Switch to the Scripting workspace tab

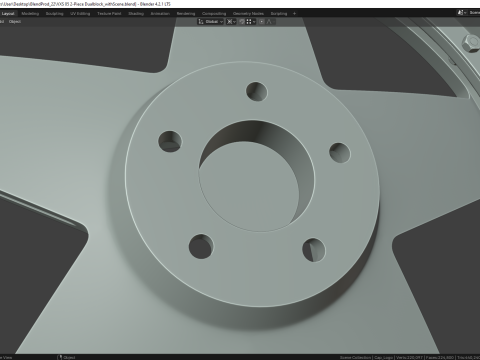pyautogui.click(x=279, y=14)
